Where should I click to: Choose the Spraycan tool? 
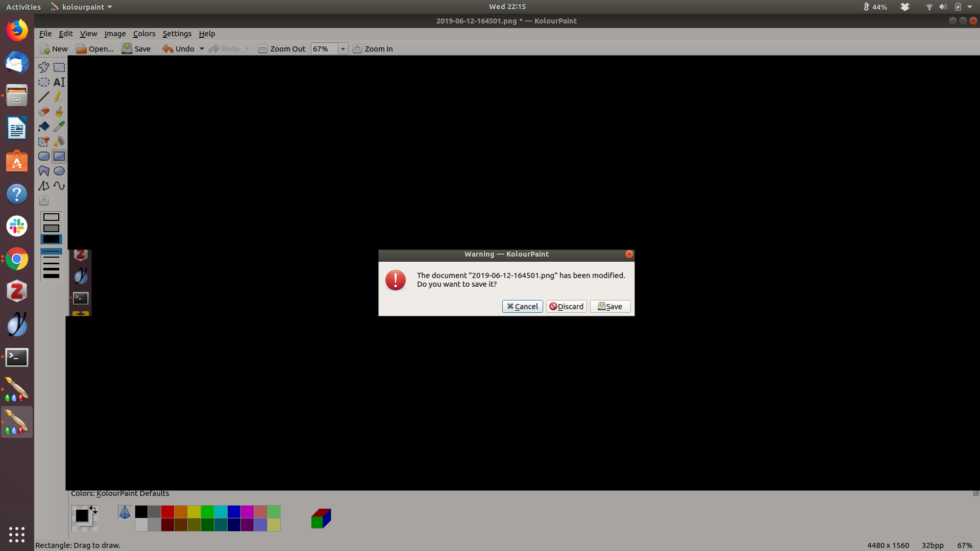pyautogui.click(x=59, y=141)
